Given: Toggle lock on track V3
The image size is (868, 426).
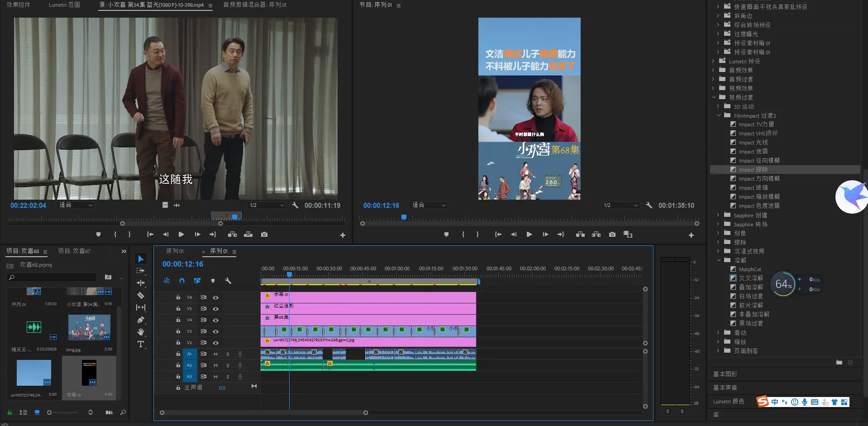Looking at the screenshot, I should (178, 331).
